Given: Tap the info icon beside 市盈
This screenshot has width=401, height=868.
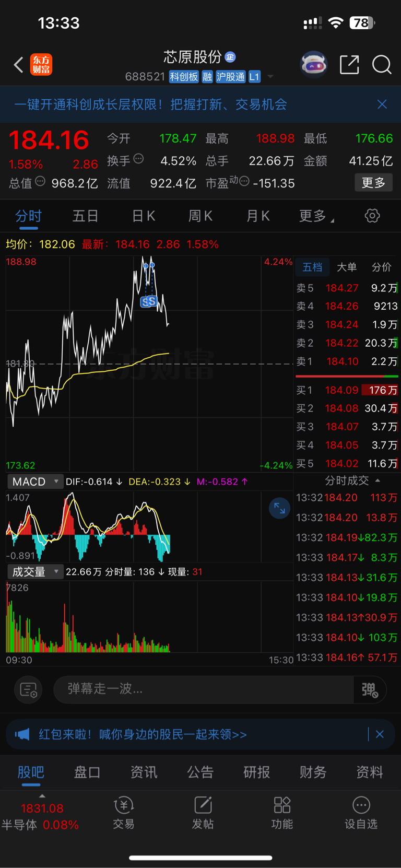Looking at the screenshot, I should (x=244, y=182).
